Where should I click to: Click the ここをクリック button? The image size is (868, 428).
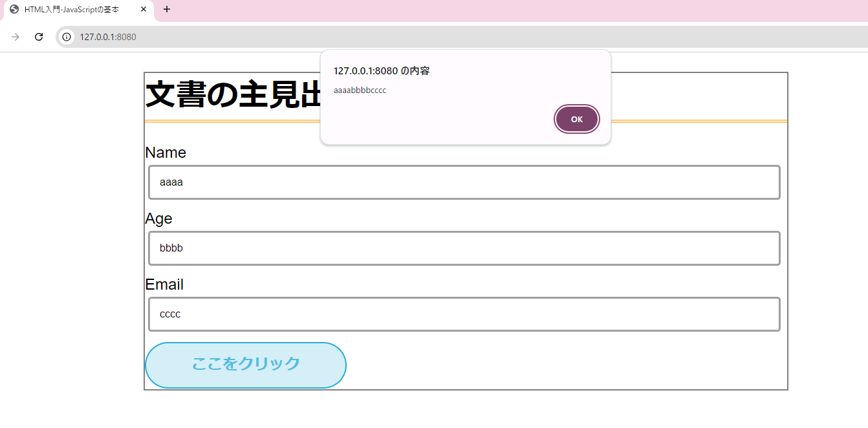tap(246, 365)
